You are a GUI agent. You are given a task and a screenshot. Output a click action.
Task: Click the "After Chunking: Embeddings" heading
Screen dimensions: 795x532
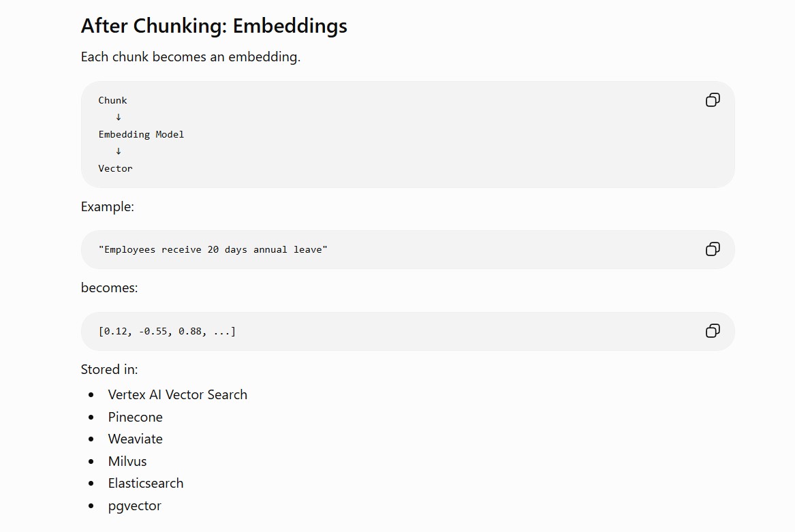coord(214,26)
